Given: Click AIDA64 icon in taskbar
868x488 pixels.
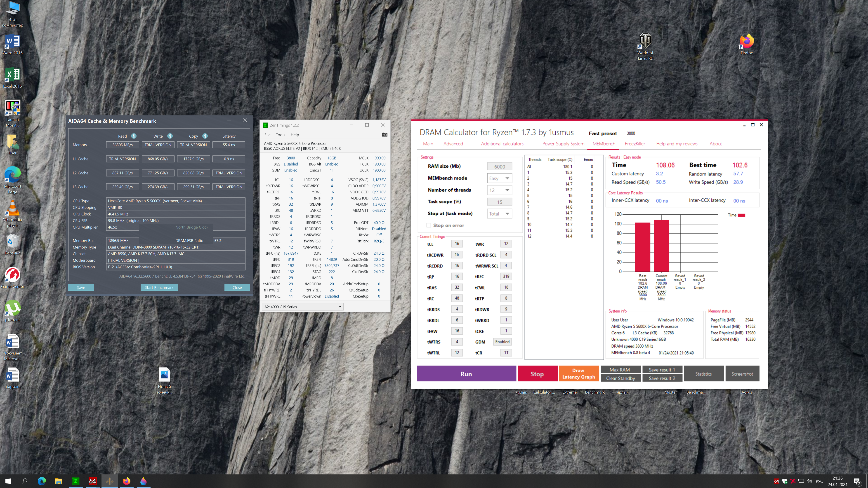Looking at the screenshot, I should [x=93, y=481].
